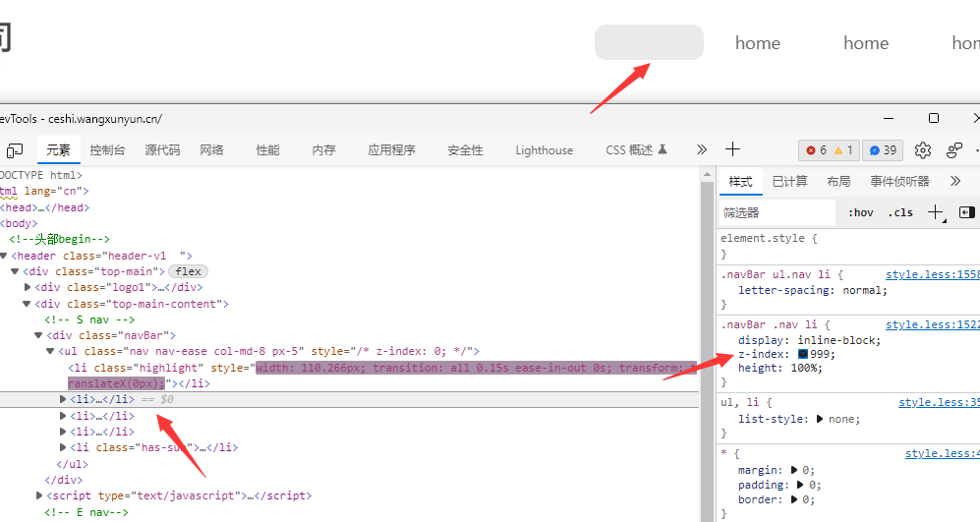This screenshot has height=522, width=980.
Task: Show more style pane tabs chevron
Action: click(955, 181)
